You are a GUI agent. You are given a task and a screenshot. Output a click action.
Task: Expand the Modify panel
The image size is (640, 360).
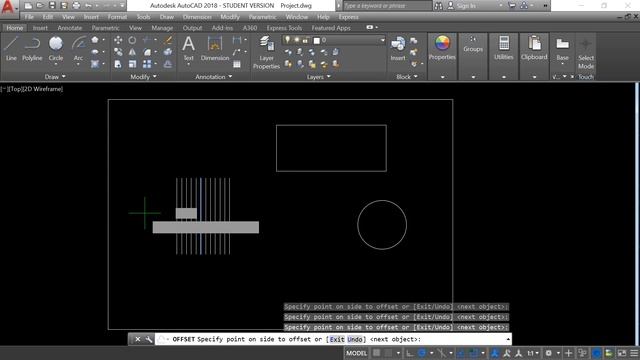143,77
